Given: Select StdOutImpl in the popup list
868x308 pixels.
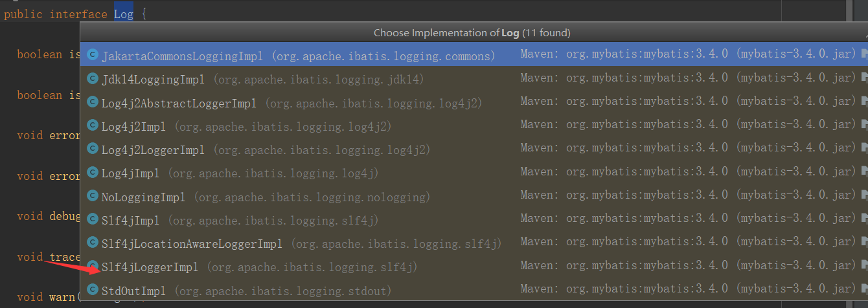Looking at the screenshot, I should [x=474, y=291].
